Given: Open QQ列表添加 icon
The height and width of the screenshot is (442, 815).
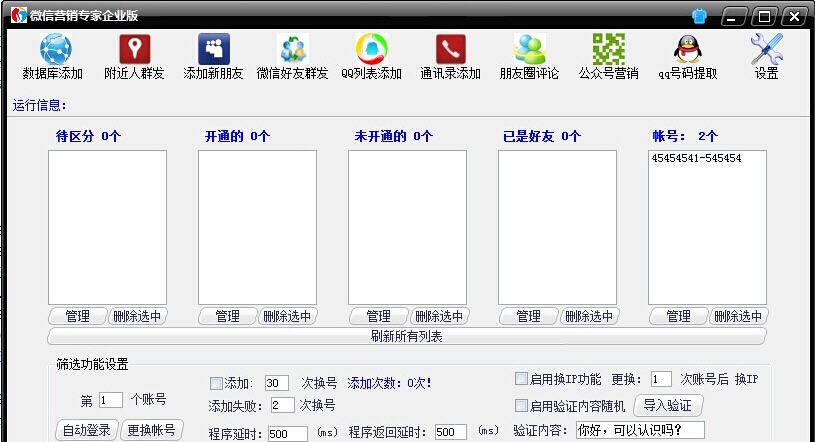Looking at the screenshot, I should 372,49.
